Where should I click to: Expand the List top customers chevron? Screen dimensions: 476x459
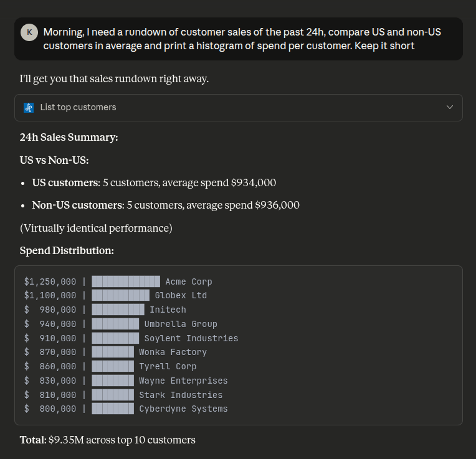[x=450, y=107]
